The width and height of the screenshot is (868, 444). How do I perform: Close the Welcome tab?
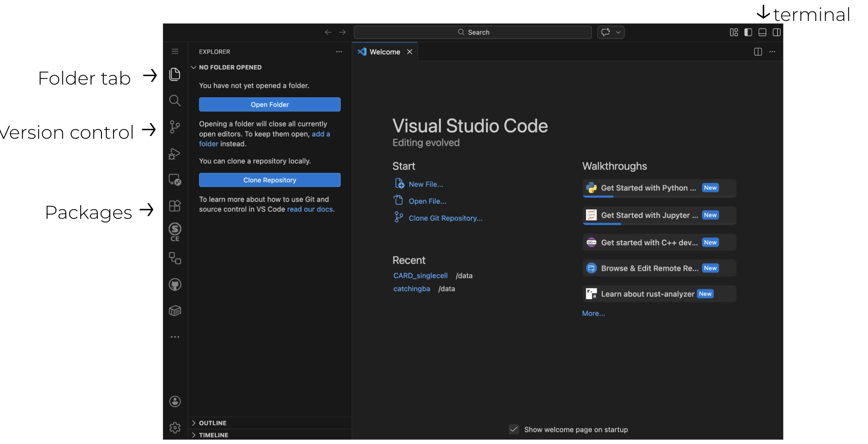pyautogui.click(x=409, y=52)
